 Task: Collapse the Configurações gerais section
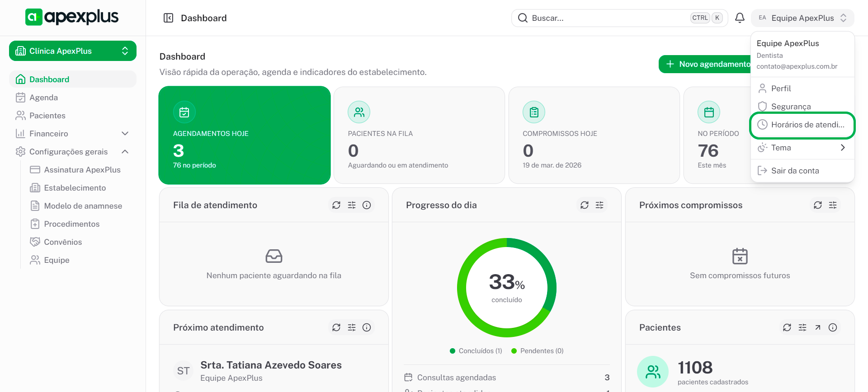click(x=125, y=152)
